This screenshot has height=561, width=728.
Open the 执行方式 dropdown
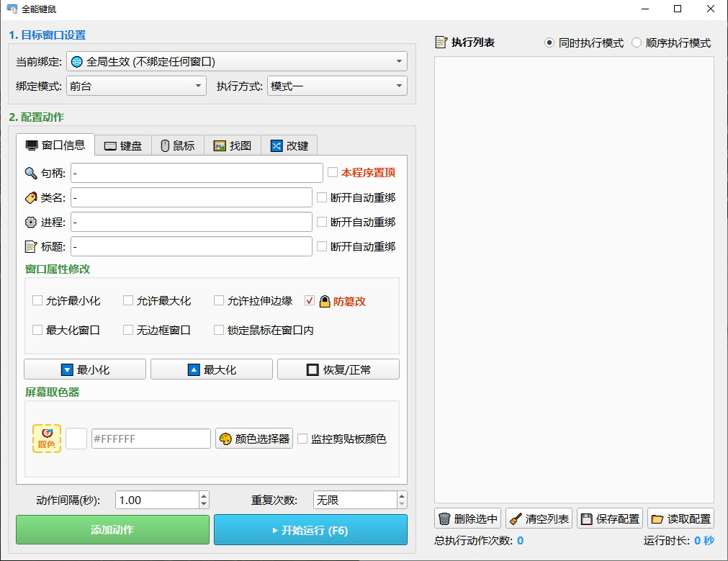(337, 86)
